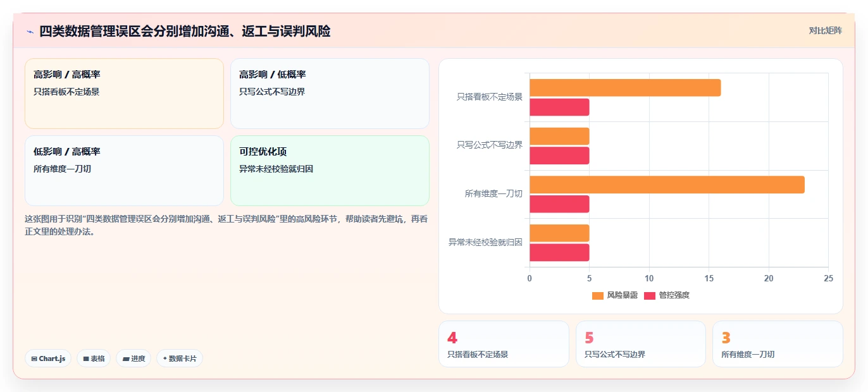Select the 高影响 / 低概率 matrix card

click(x=330, y=94)
